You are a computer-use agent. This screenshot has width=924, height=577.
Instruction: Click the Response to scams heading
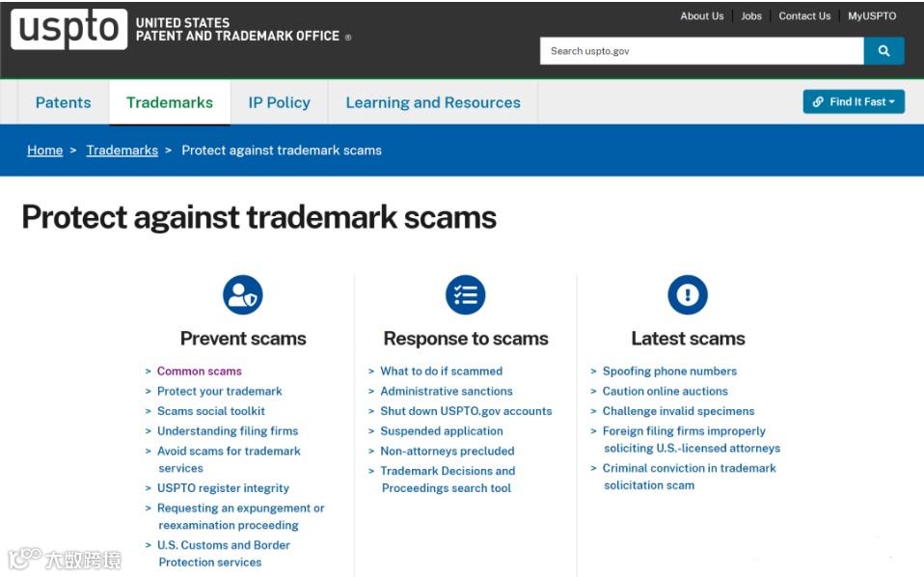(x=466, y=339)
